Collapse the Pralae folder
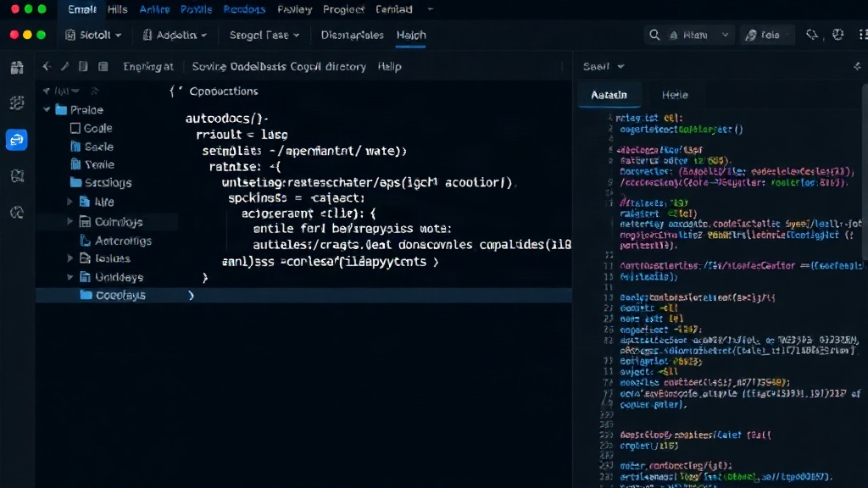The image size is (868, 488). click(x=47, y=109)
